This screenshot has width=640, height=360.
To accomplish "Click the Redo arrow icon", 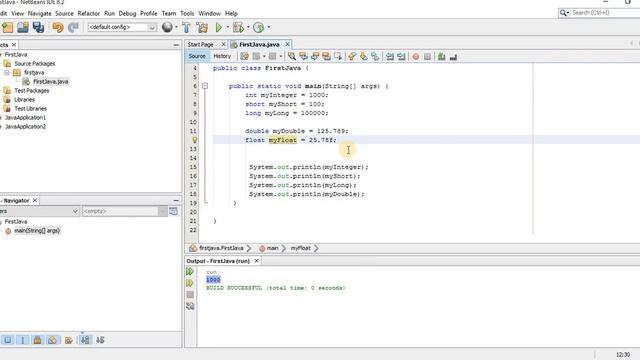I will 73,27.
